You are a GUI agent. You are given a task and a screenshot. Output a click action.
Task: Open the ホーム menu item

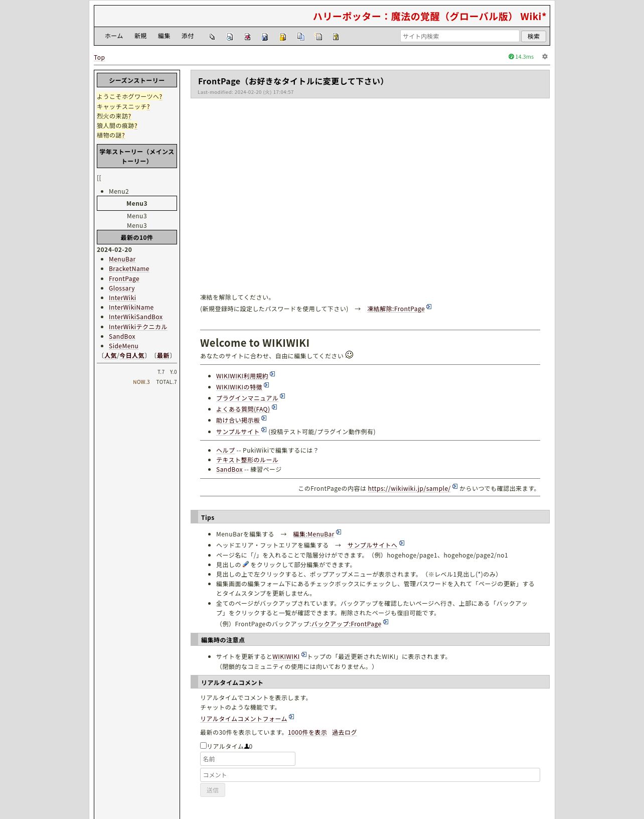point(114,36)
